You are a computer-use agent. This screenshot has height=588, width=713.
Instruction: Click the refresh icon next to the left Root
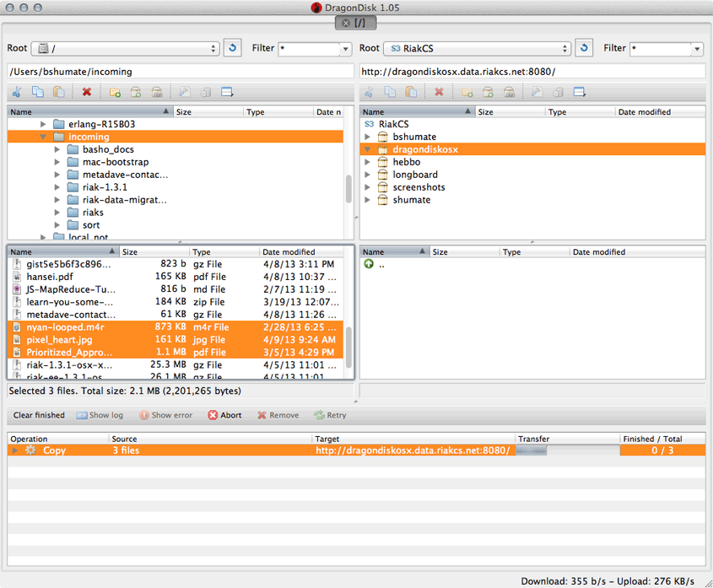[x=232, y=48]
